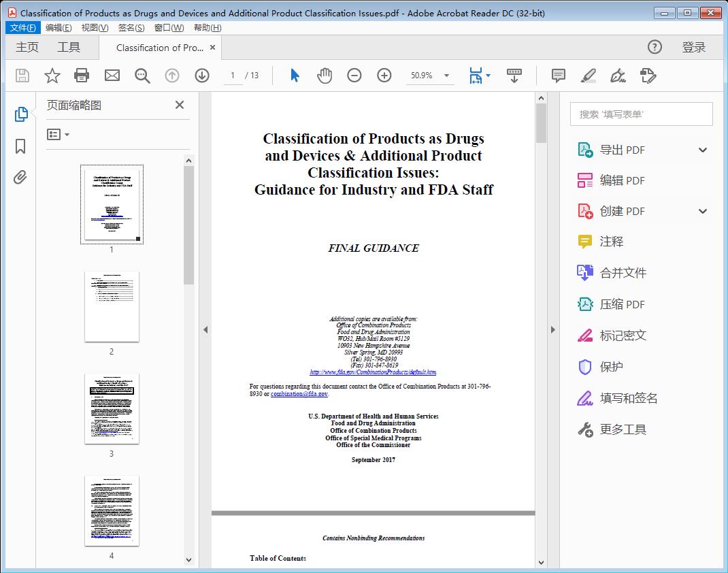728x573 pixels.
Task: Open the attachments paperclip panel
Action: tap(20, 177)
